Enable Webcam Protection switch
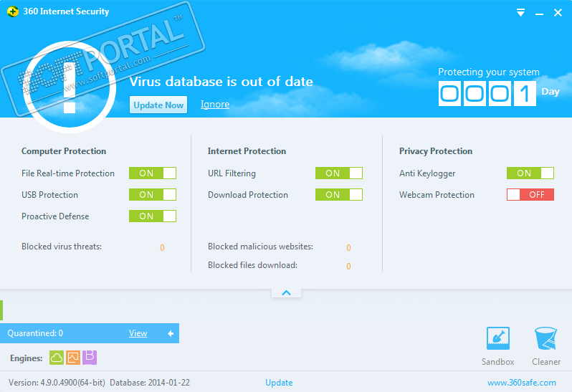Screen dimensions: 572x392 coord(530,195)
